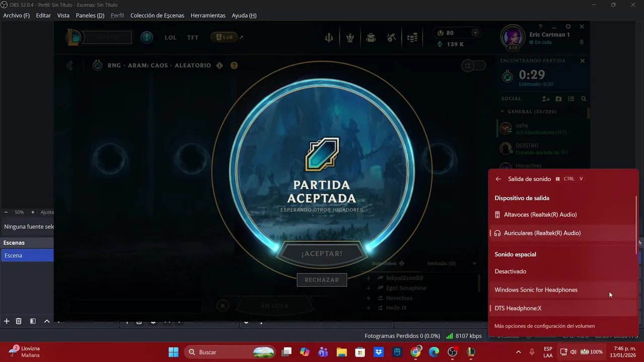Click the blue essence 139 K balance
Image resolution: width=644 pixels, height=362 pixels.
pyautogui.click(x=451, y=44)
